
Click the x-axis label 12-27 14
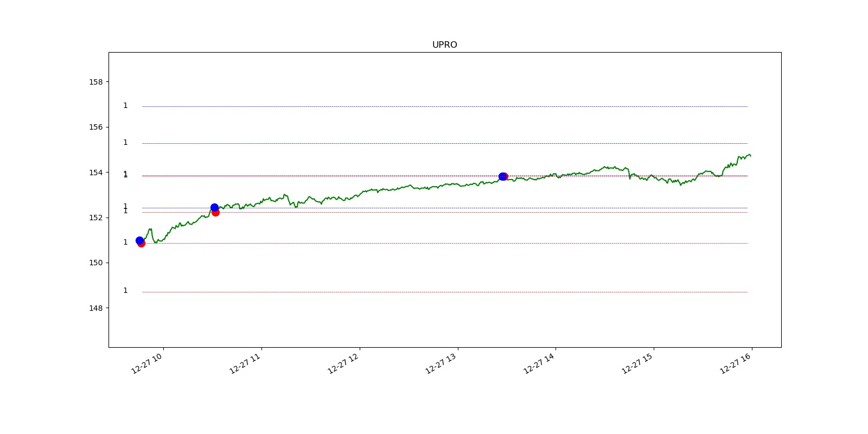[540, 363]
